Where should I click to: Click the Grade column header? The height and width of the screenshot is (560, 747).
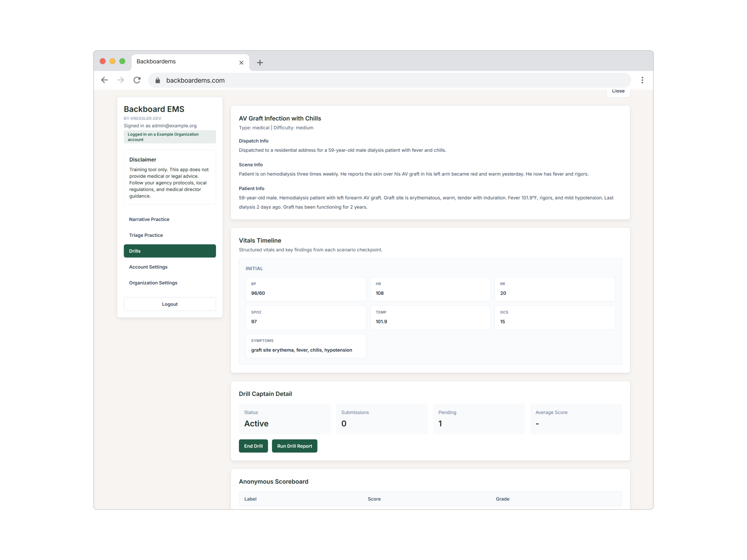pyautogui.click(x=502, y=499)
